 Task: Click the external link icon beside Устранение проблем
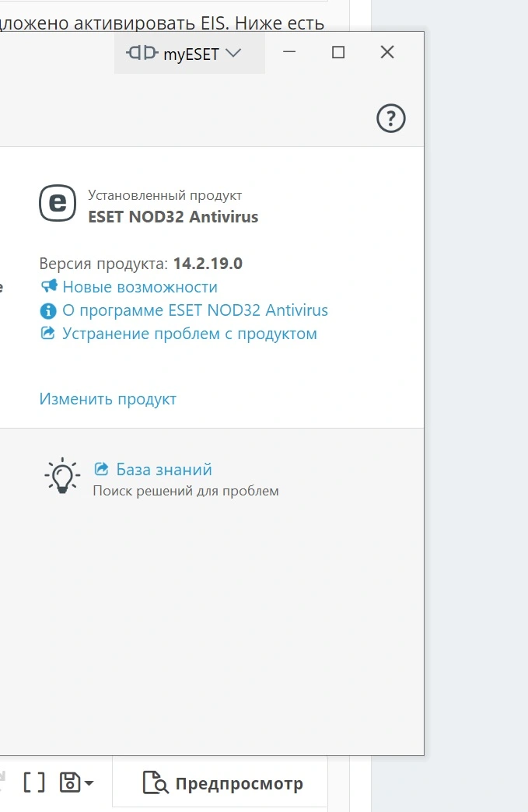pyautogui.click(x=47, y=333)
